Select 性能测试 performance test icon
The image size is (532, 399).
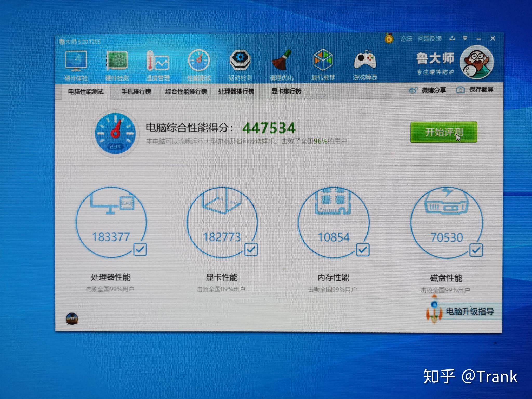(x=199, y=62)
